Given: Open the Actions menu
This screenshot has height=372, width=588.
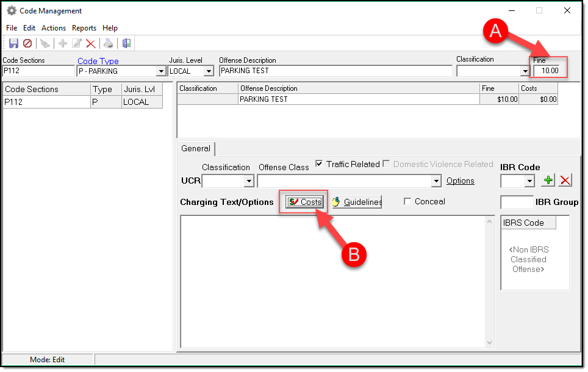Looking at the screenshot, I should click(54, 28).
